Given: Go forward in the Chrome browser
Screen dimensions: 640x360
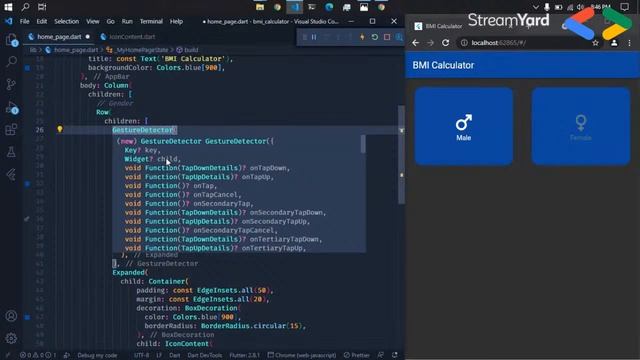Looking at the screenshot, I should pos(430,43).
